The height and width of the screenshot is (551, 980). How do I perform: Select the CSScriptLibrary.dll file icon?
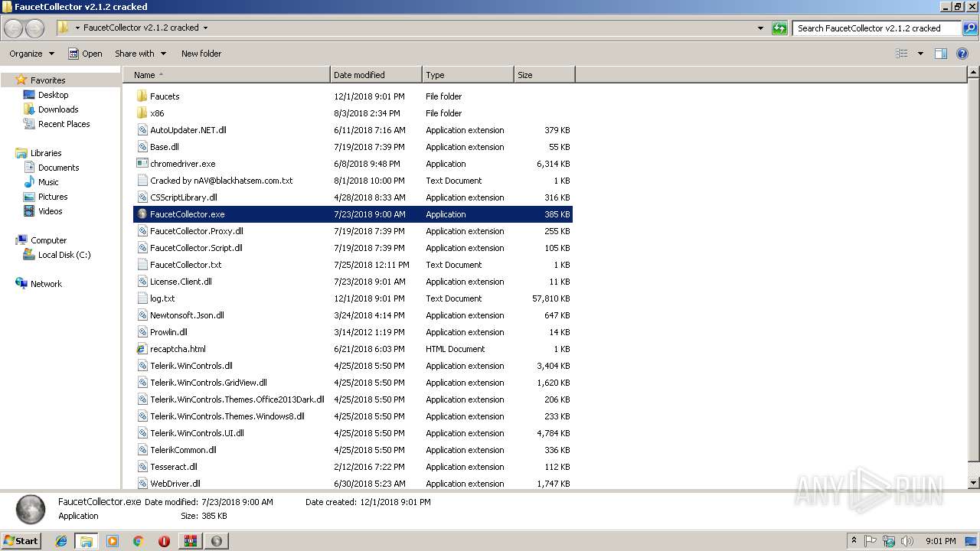coord(142,197)
